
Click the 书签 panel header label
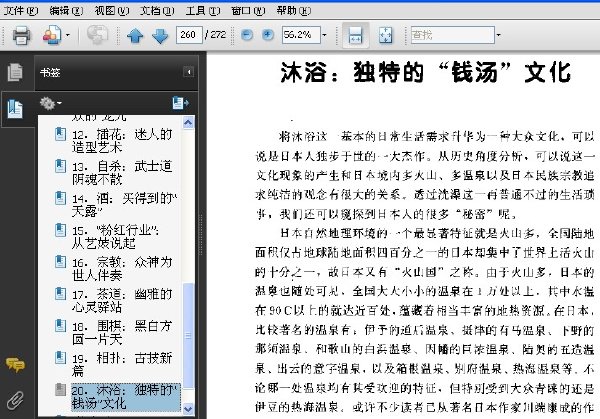pos(50,72)
